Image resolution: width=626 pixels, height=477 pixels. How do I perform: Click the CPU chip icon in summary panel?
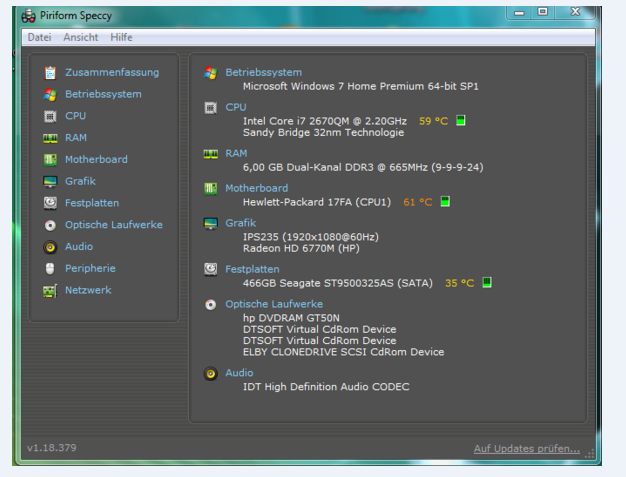[x=210, y=107]
